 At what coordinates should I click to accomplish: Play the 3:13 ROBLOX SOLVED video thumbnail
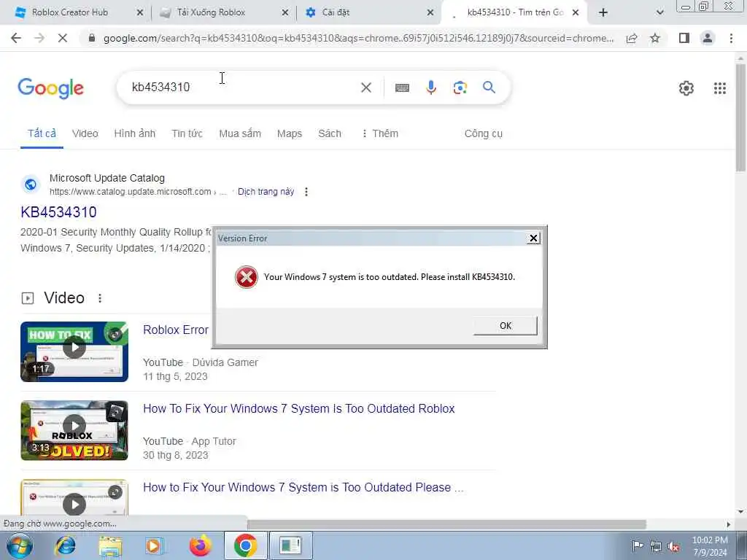click(x=74, y=430)
